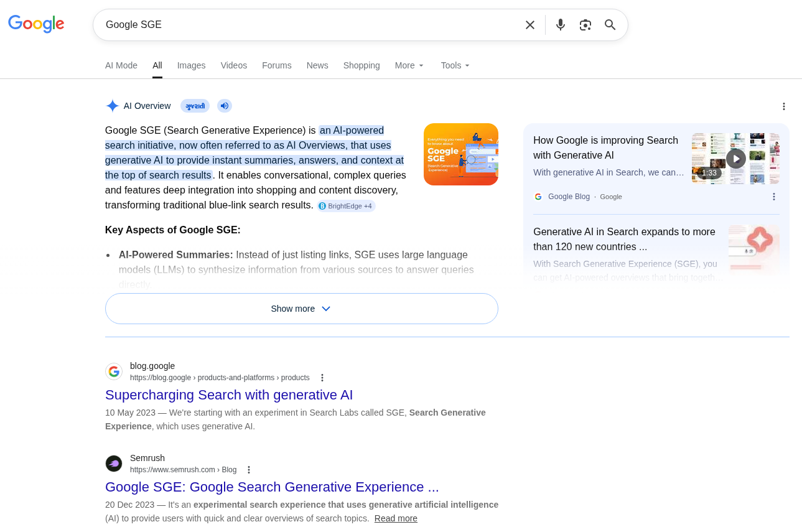Open the Google SGE orange thumbnail image
The image size is (802, 532).
[461, 154]
